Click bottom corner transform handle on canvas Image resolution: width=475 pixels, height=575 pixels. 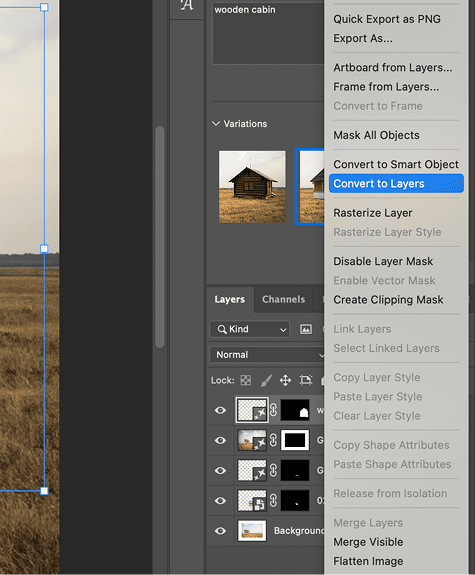(x=44, y=491)
